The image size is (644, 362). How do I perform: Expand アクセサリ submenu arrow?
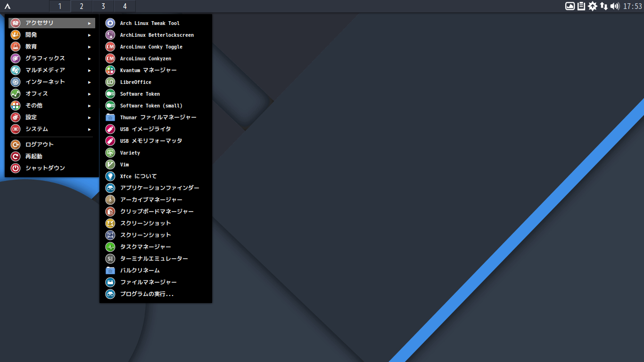point(90,23)
